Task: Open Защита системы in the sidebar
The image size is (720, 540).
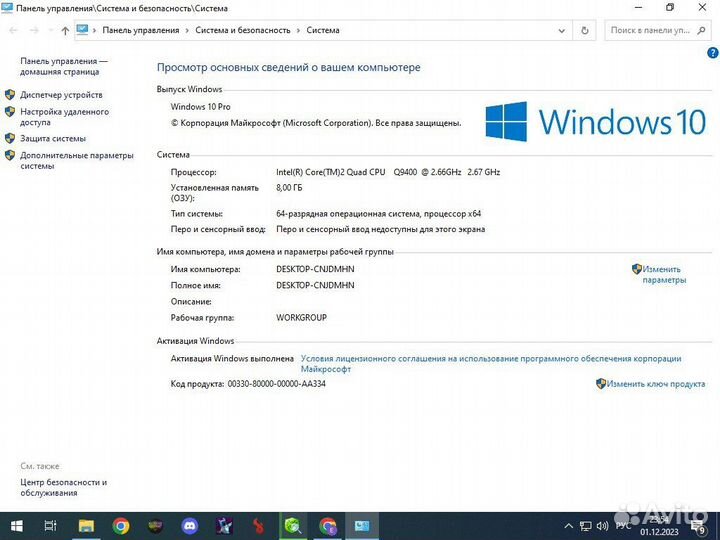Action: point(53,139)
